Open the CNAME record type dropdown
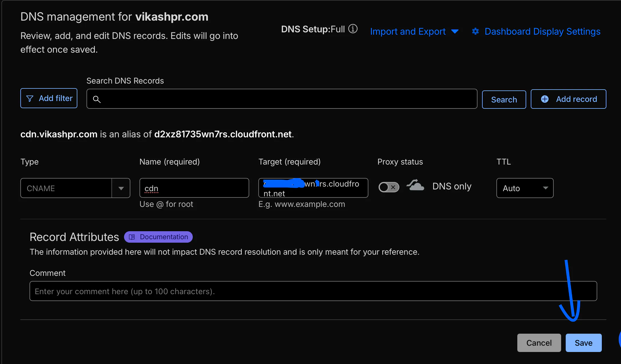 tap(121, 188)
